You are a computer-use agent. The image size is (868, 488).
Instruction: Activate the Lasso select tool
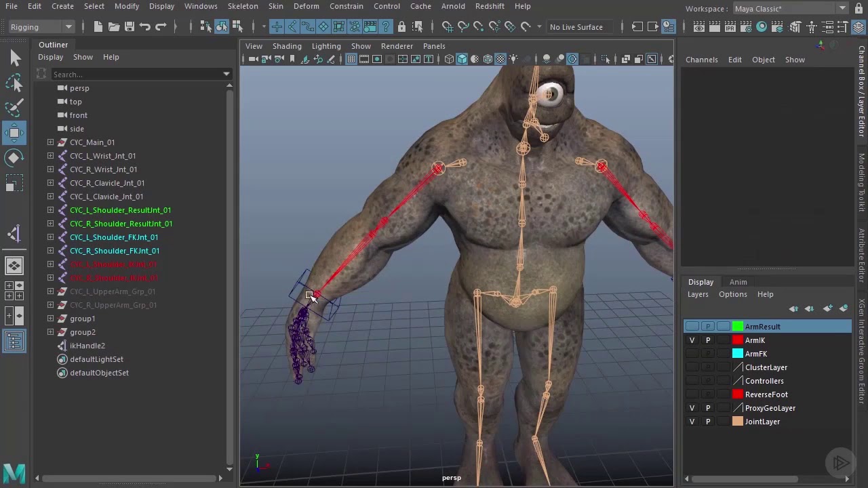pyautogui.click(x=15, y=83)
